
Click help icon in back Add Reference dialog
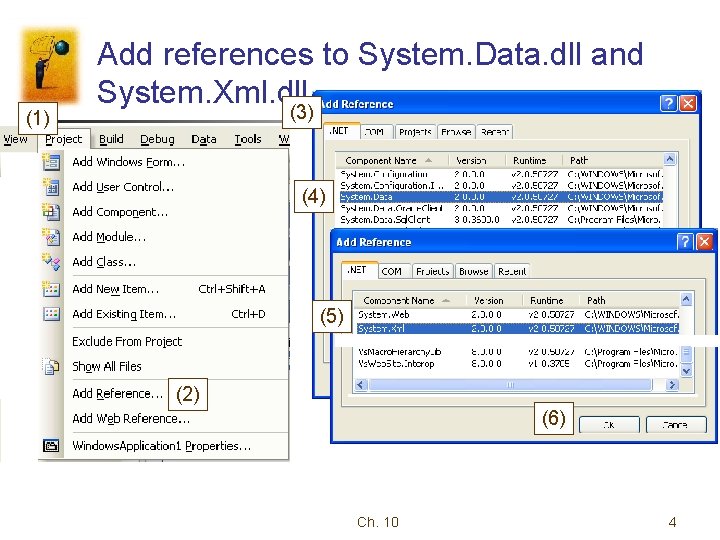click(x=669, y=103)
